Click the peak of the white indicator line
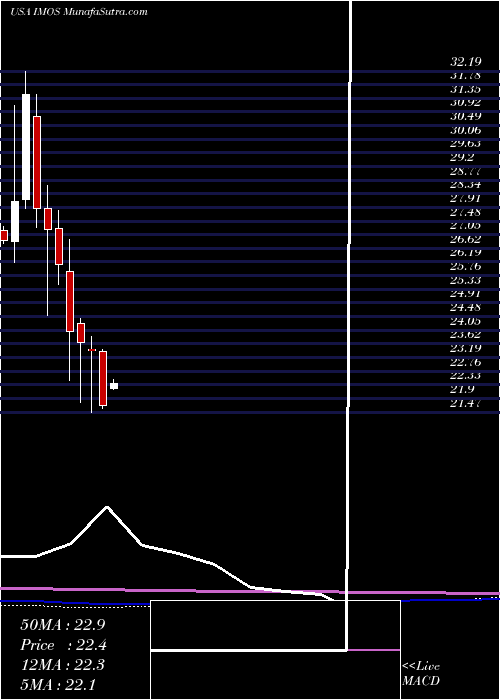The image size is (500, 700). [107, 507]
